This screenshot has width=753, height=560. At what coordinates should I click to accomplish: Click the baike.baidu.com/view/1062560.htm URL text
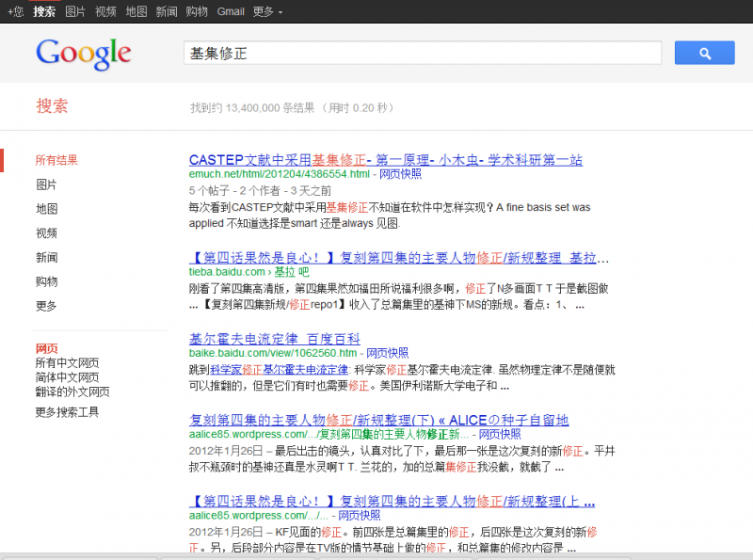(x=273, y=353)
